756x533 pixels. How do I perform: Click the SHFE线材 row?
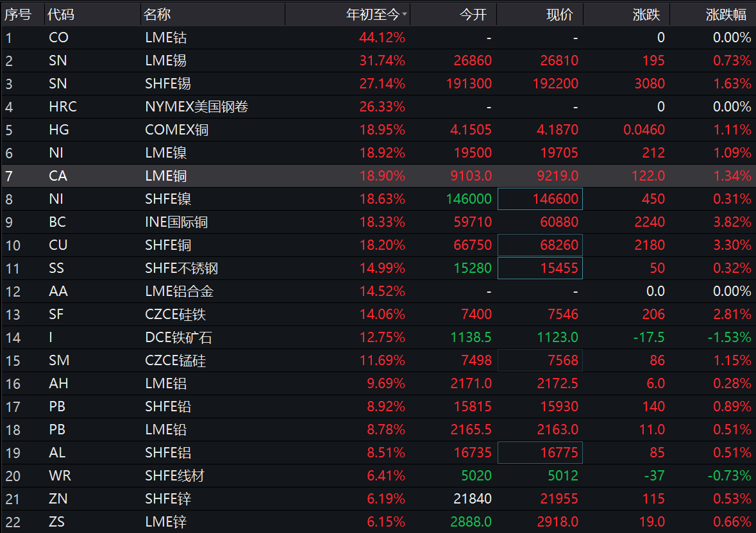pyautogui.click(x=174, y=476)
